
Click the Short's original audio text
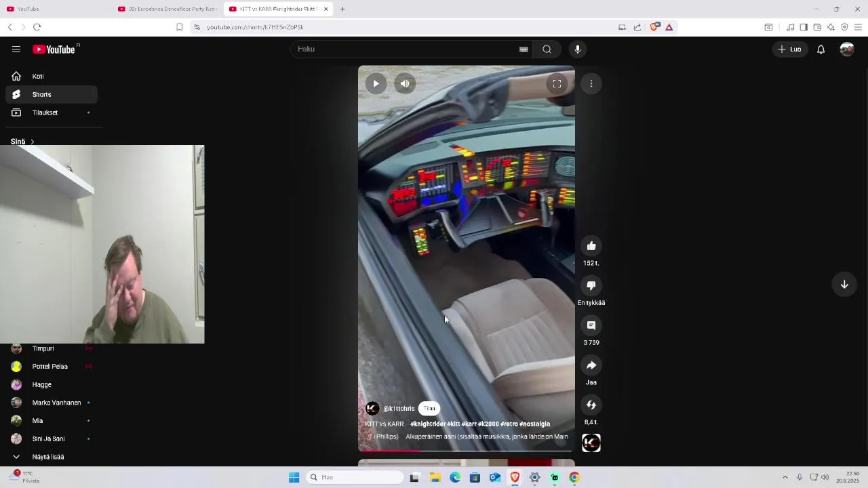pos(487,437)
